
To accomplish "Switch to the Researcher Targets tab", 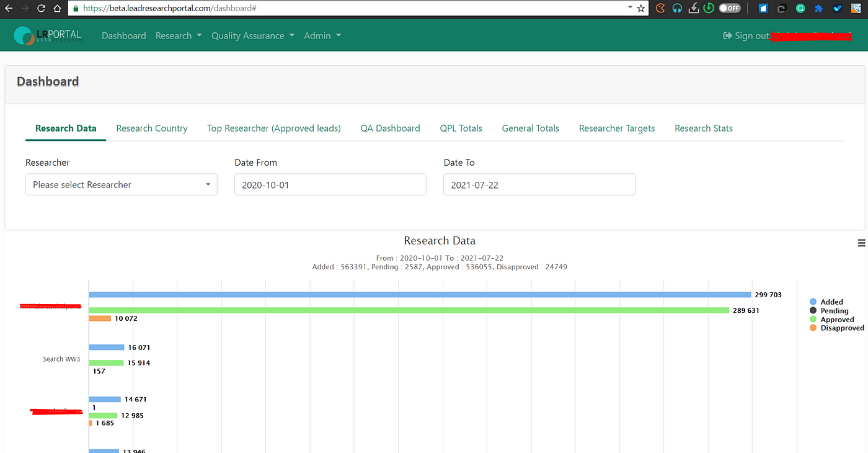I will tap(617, 128).
